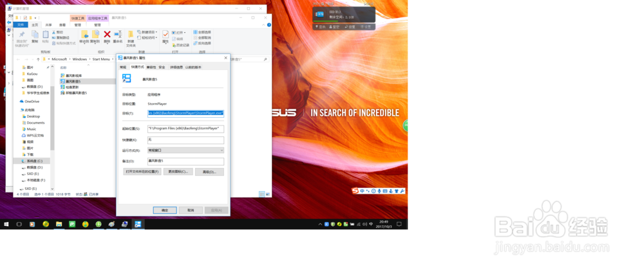644x269 pixels.
Task: Click the navigation pane scrollbar
Action: point(52,118)
